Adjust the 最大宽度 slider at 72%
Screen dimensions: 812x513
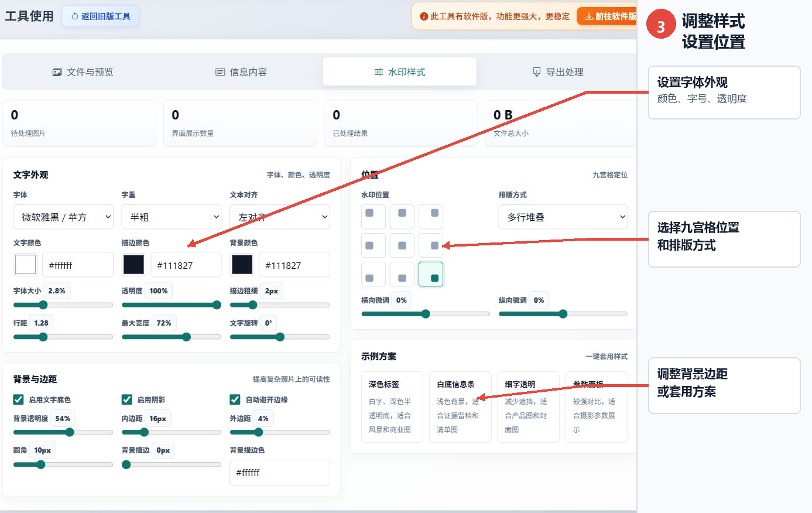click(x=172, y=337)
